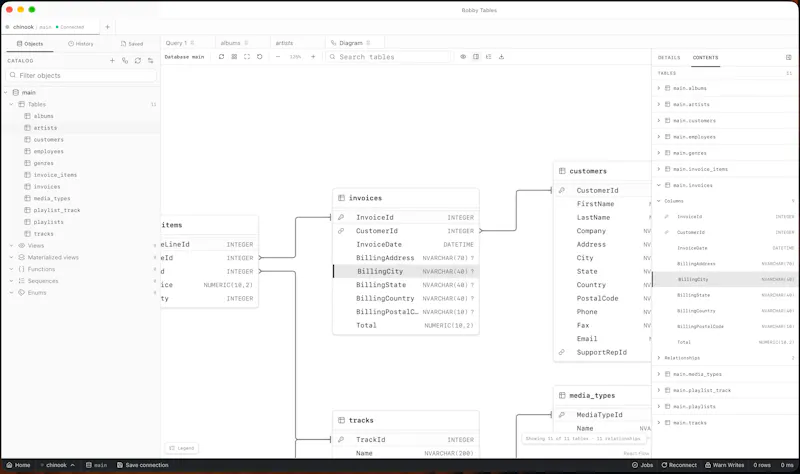Switch to the Saved tab
Screen dimensions: 800x474
(x=132, y=44)
